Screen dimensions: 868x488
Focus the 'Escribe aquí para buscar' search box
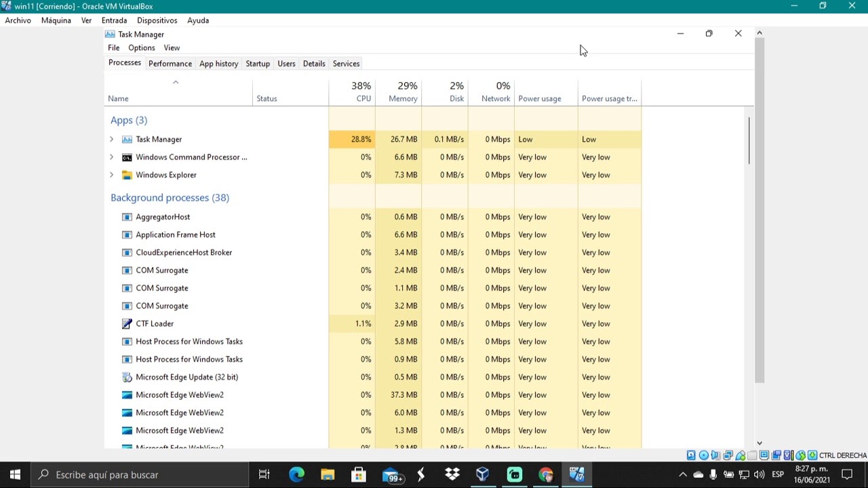click(x=140, y=474)
